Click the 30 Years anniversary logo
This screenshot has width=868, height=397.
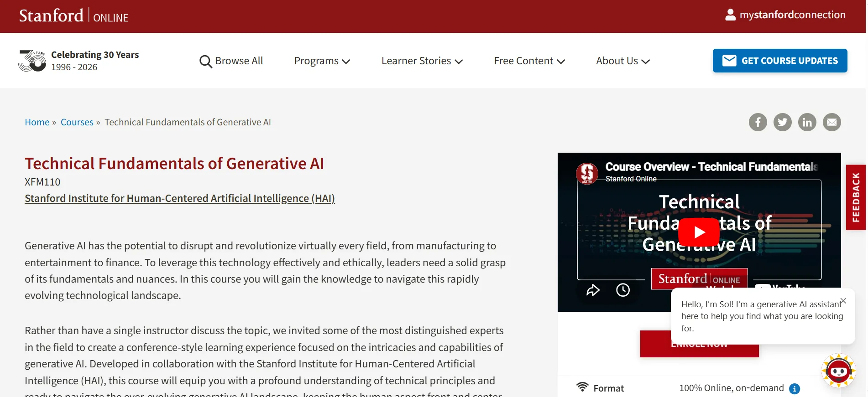tap(32, 61)
